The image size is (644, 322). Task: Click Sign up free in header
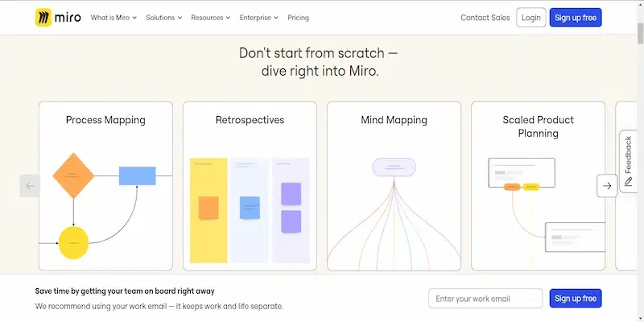[576, 18]
